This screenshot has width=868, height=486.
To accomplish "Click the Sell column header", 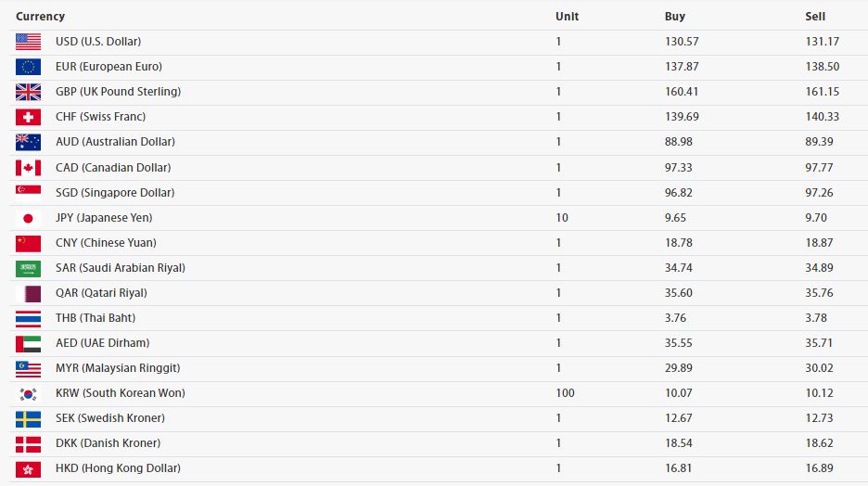I will 815,16.
